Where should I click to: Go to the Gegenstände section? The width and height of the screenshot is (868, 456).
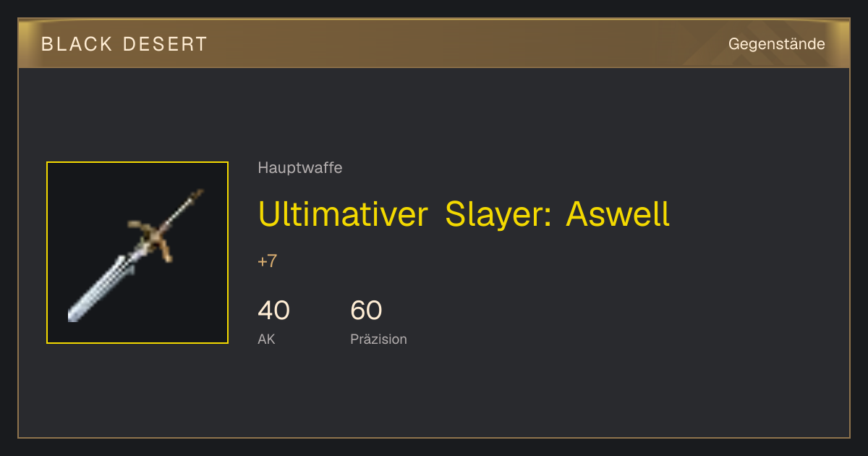(776, 44)
